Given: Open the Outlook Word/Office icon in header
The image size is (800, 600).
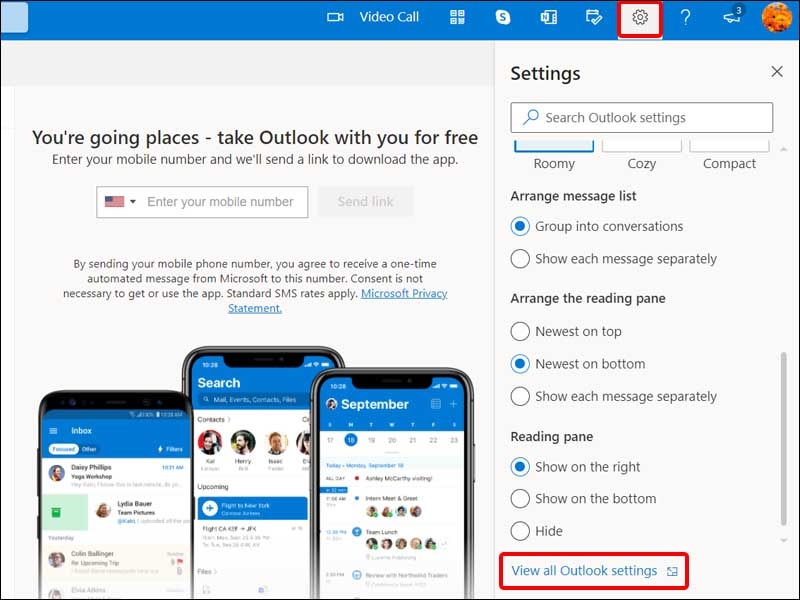Looking at the screenshot, I should pyautogui.click(x=548, y=17).
